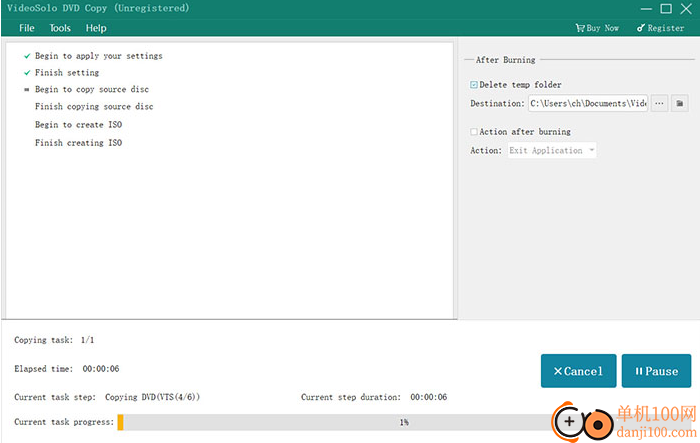Click the in-progress marker beside Begin to copy source disc
The image size is (700, 443).
click(x=27, y=90)
